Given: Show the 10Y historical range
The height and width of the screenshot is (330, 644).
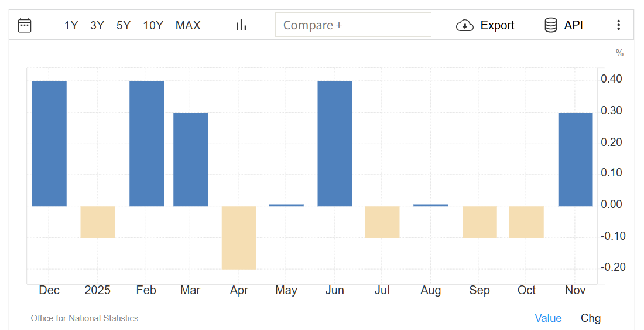Looking at the screenshot, I should pos(153,25).
